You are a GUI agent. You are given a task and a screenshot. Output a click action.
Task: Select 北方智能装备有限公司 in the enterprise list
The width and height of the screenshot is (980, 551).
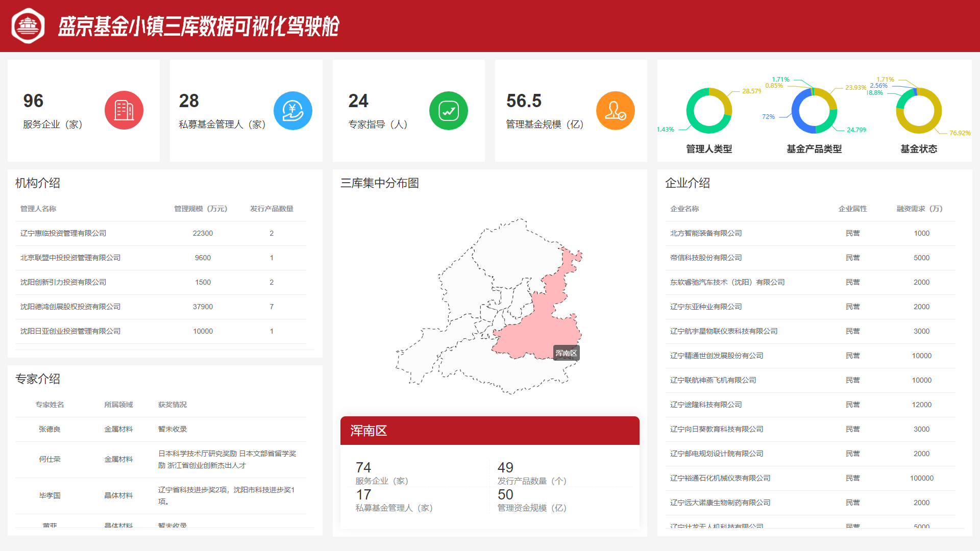click(x=706, y=233)
